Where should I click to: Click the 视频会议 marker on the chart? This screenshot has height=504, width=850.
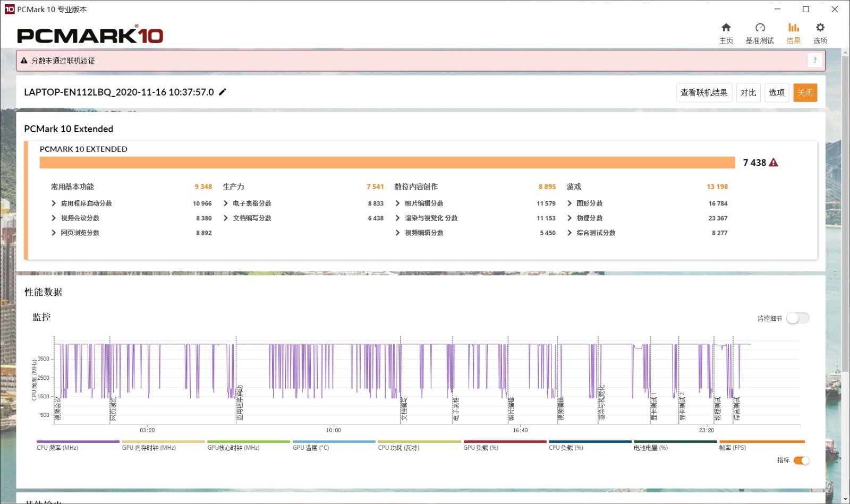click(x=58, y=409)
